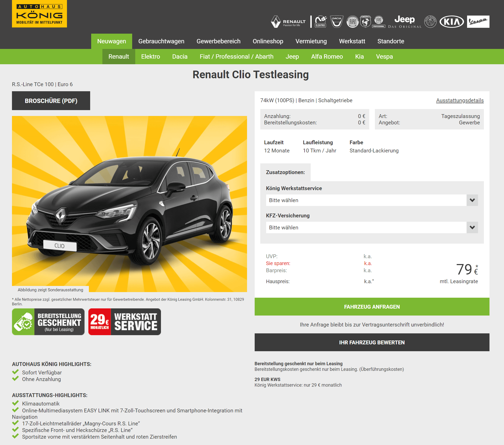Select the Alfa Romeo emblem
Viewport: 504px width, 445px height.
tap(430, 22)
